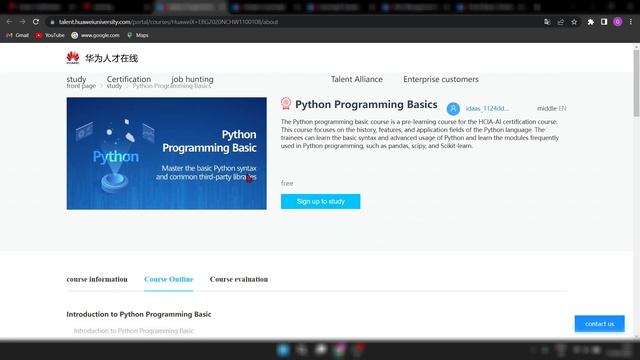Open the study navigation menu
This screenshot has height=360, width=640.
(x=76, y=79)
